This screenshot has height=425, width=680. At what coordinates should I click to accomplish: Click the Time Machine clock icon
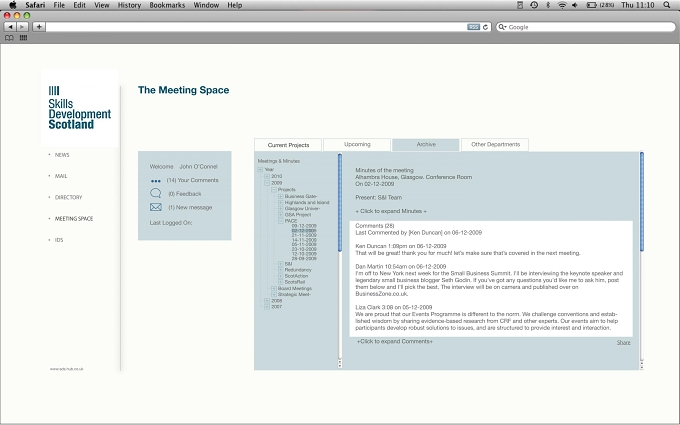[x=534, y=5]
